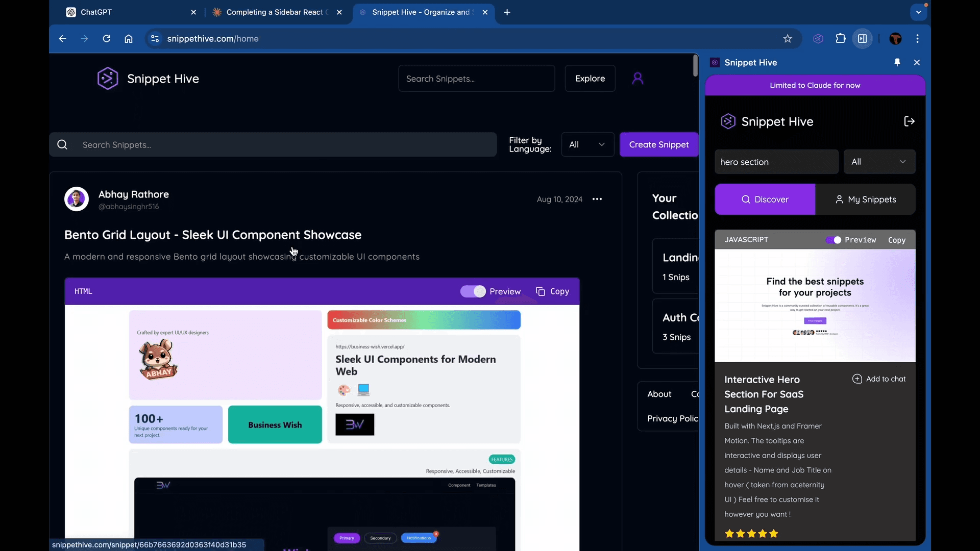The image size is (980, 551).
Task: Pin the Snippet Hive panel with pushpin icon
Action: click(897, 62)
